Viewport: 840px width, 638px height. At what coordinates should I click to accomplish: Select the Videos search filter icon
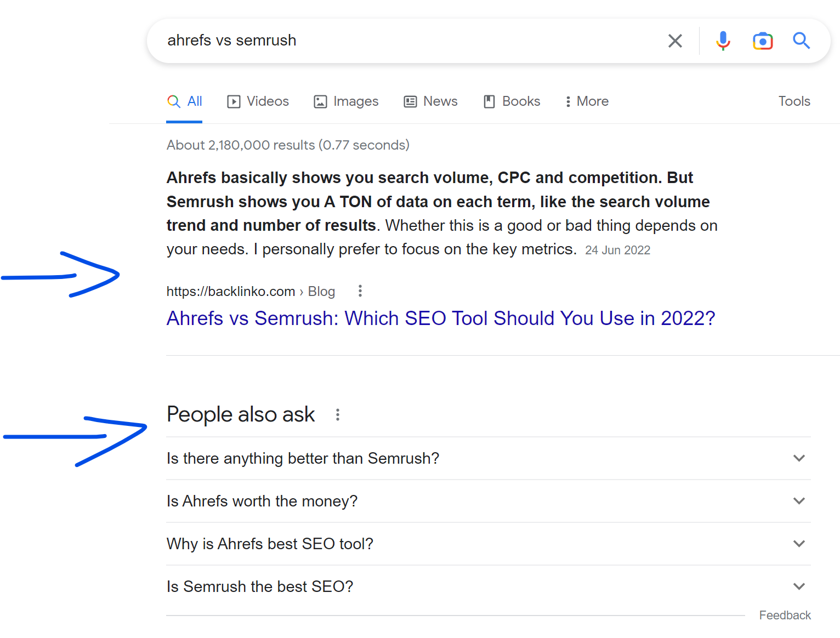pyautogui.click(x=233, y=101)
